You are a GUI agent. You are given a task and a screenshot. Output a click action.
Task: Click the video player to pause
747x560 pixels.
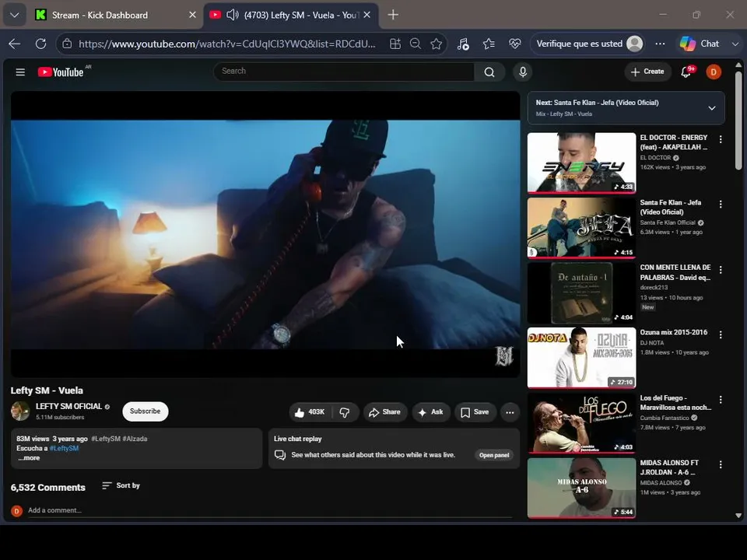(x=265, y=234)
